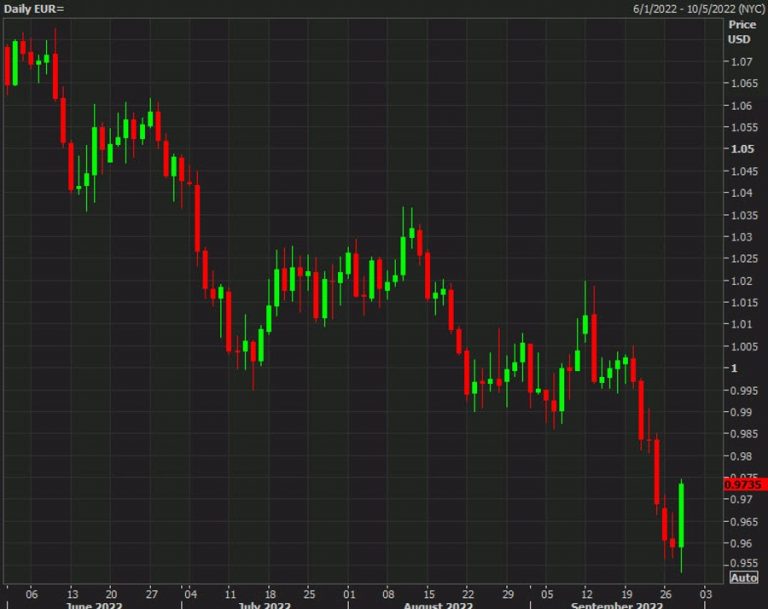The image size is (768, 609).
Task: Click the 03 date tick at the axis end
Action: [705, 591]
